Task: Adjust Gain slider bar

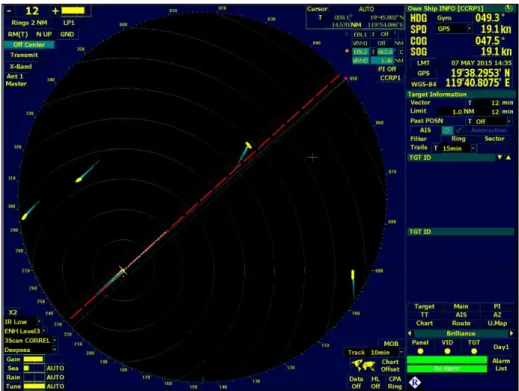Action: pos(34,359)
